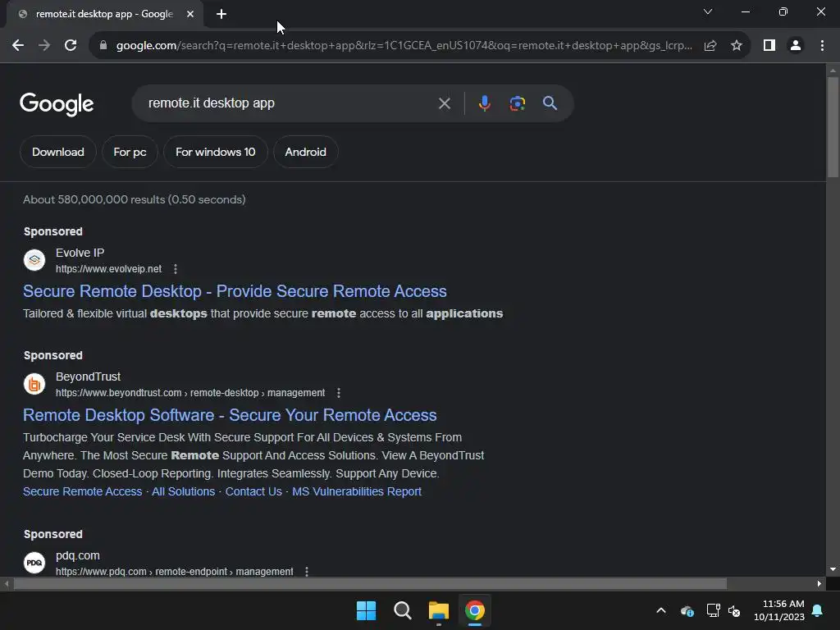Click the Google logo
Viewport: 840px width, 630px height.
tap(57, 104)
